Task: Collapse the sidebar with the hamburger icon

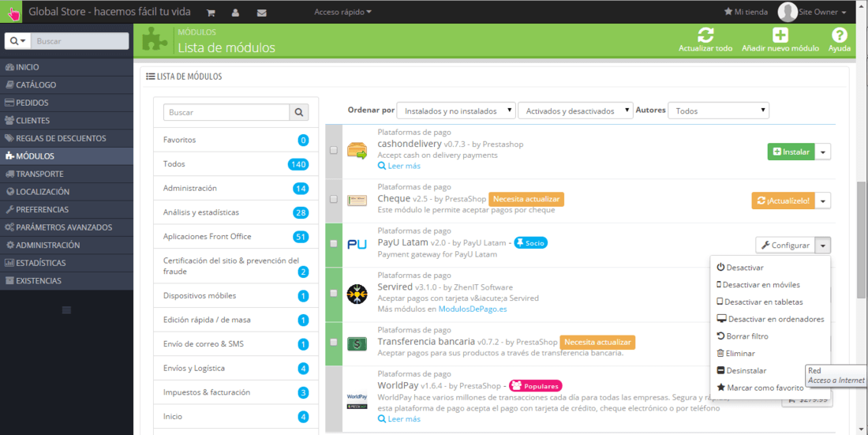Action: 66,309
